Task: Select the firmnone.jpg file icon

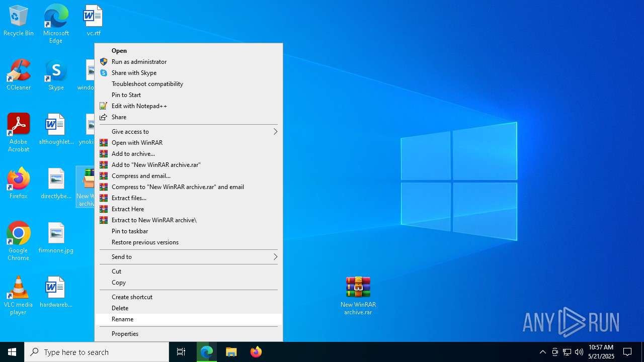Action: [x=56, y=238]
